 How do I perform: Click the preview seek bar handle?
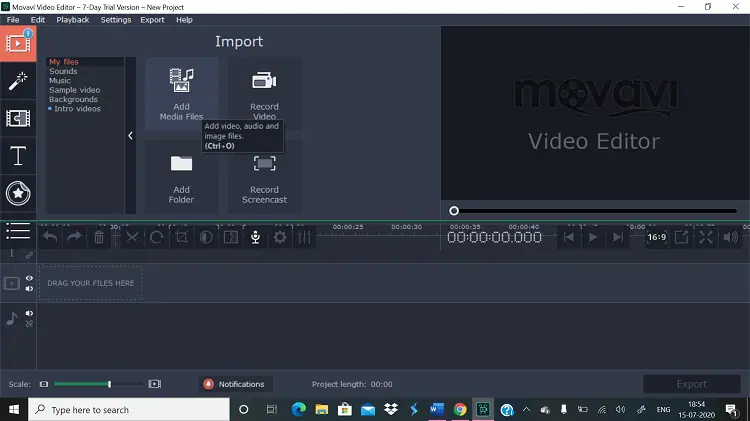coord(454,210)
